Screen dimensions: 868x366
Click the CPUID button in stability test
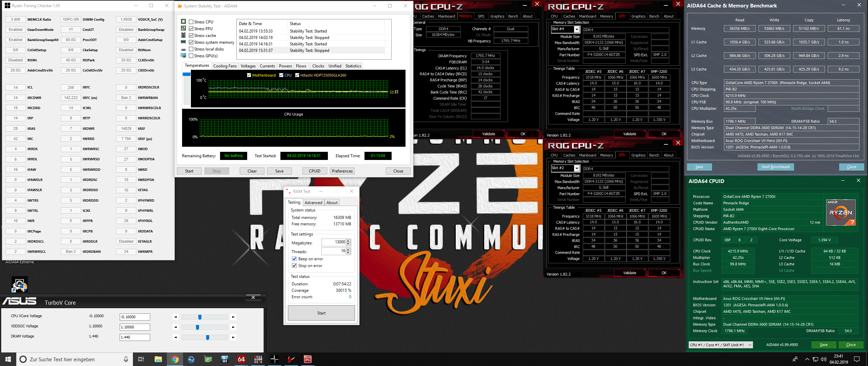pos(314,171)
